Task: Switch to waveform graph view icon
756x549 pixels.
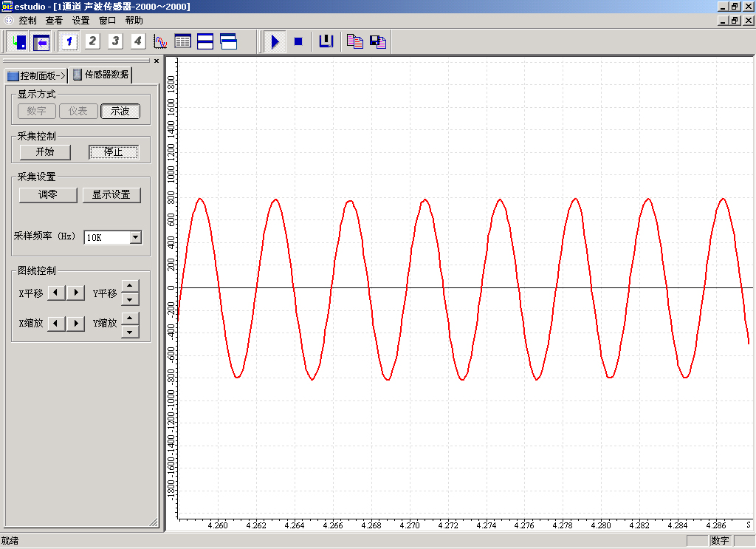Action: click(160, 41)
